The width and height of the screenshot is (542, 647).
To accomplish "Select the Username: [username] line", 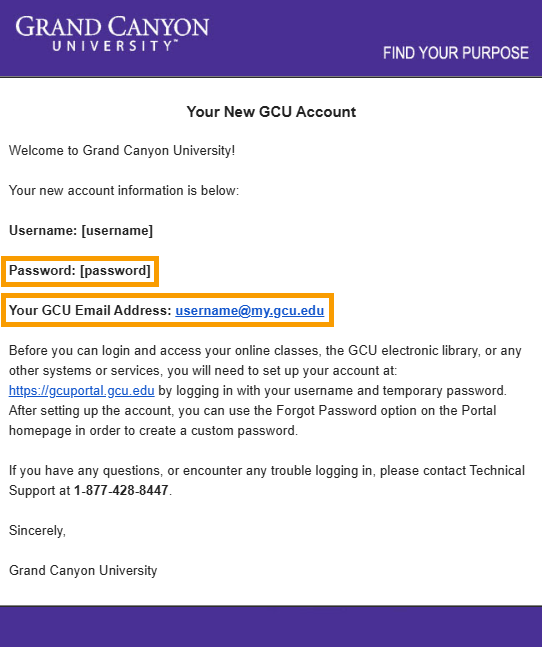I will 81,230.
